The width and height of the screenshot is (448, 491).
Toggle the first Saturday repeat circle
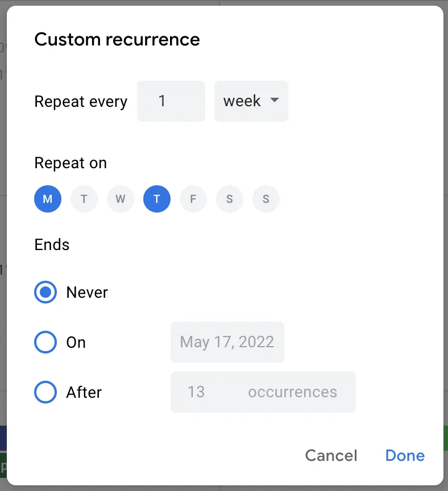point(230,199)
